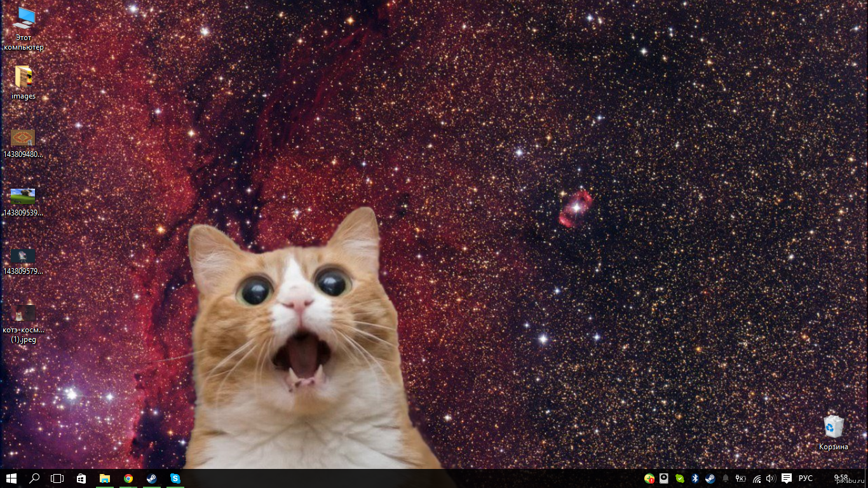The image size is (868, 488).
Task: Select the 143809480... image file
Action: [x=24, y=144]
